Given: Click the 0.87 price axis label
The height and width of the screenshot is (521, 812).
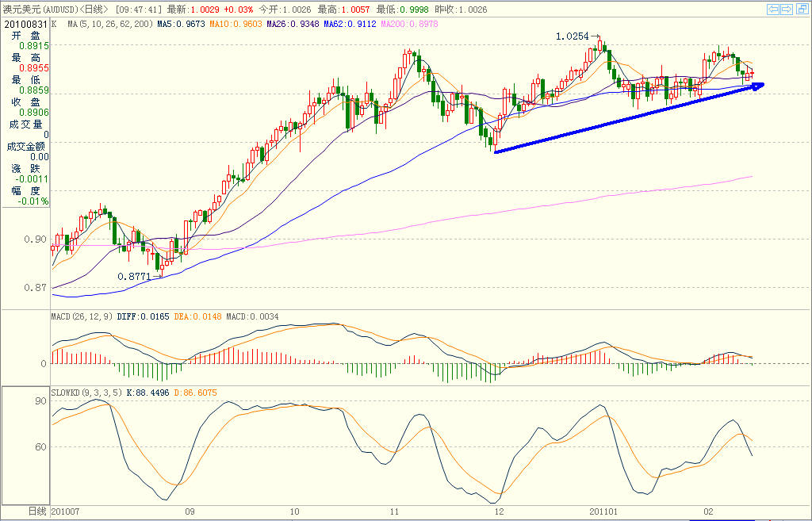Looking at the screenshot, I should (35, 287).
